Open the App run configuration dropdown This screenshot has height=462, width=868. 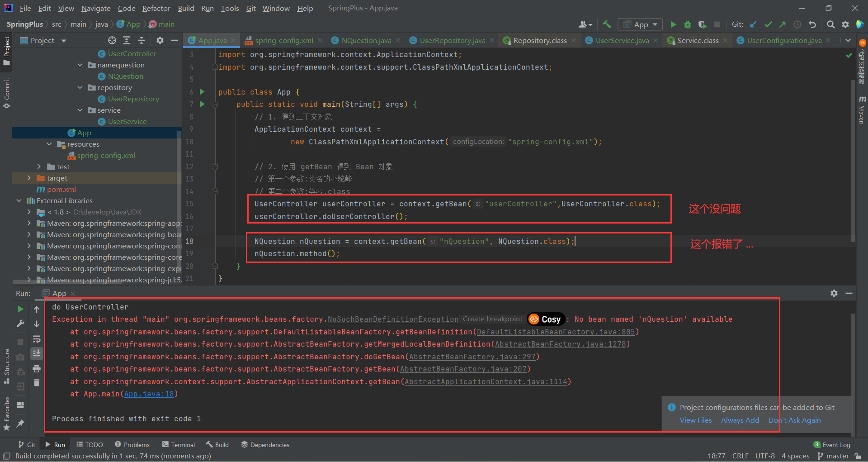641,24
